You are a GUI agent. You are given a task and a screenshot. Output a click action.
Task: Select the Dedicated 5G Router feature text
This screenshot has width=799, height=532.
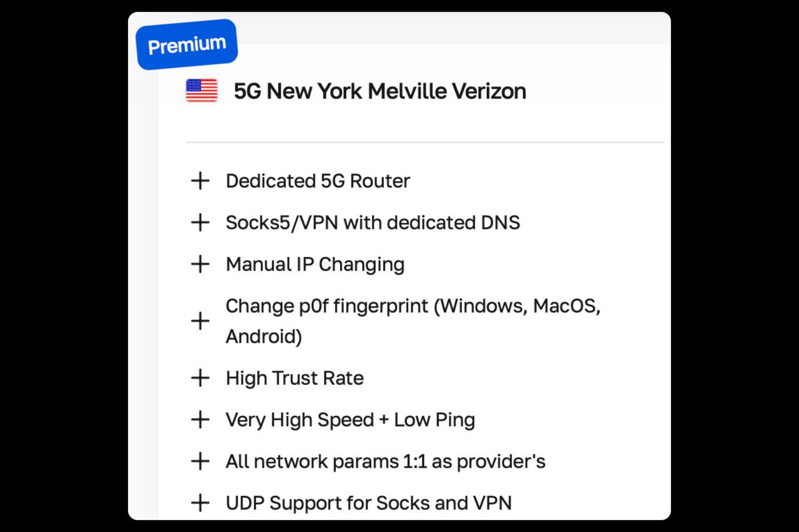pyautogui.click(x=318, y=181)
